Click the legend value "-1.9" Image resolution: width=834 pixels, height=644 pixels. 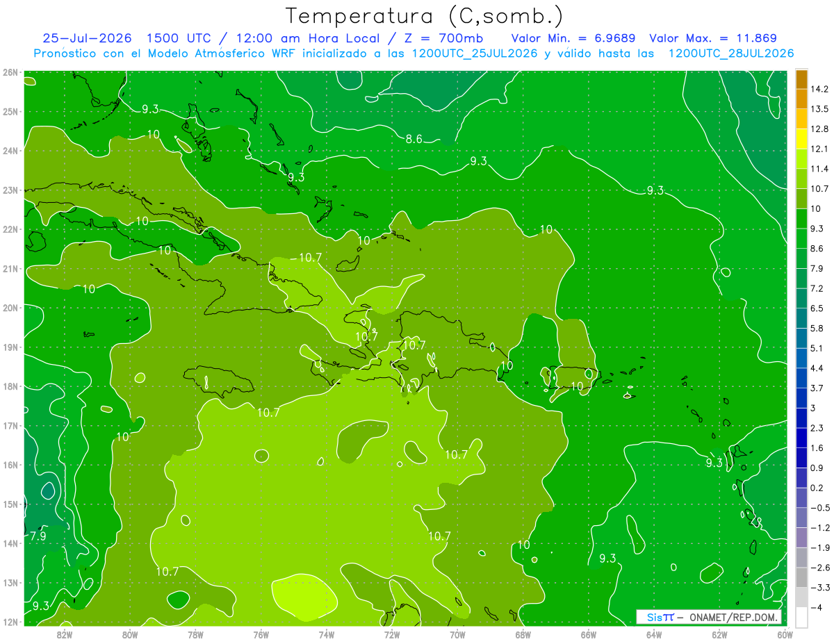click(x=820, y=547)
